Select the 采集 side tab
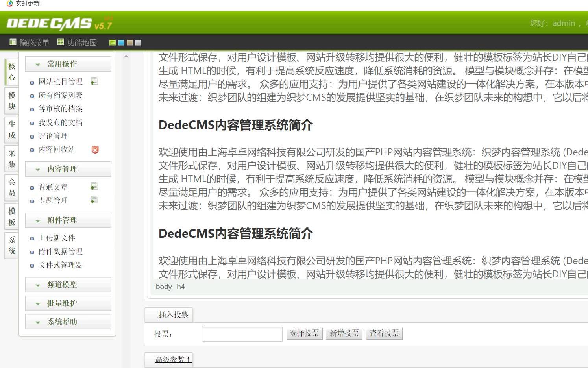 pyautogui.click(x=12, y=159)
